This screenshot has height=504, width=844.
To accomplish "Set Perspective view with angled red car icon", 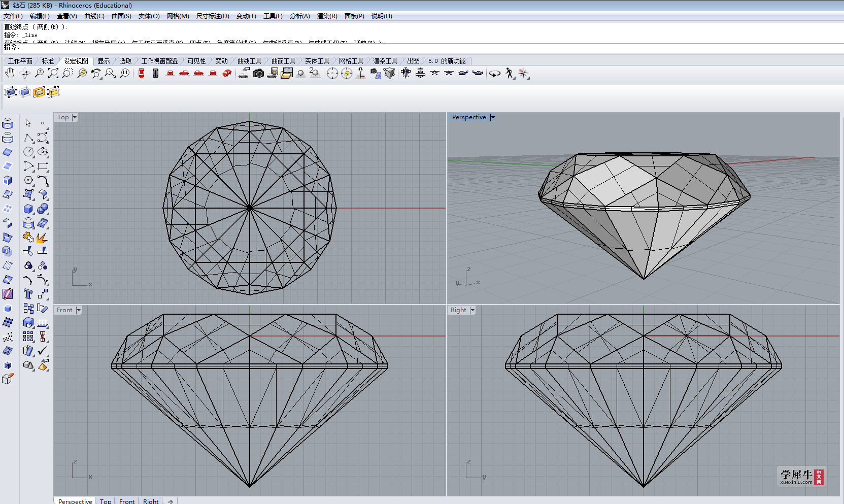I will 227,74.
